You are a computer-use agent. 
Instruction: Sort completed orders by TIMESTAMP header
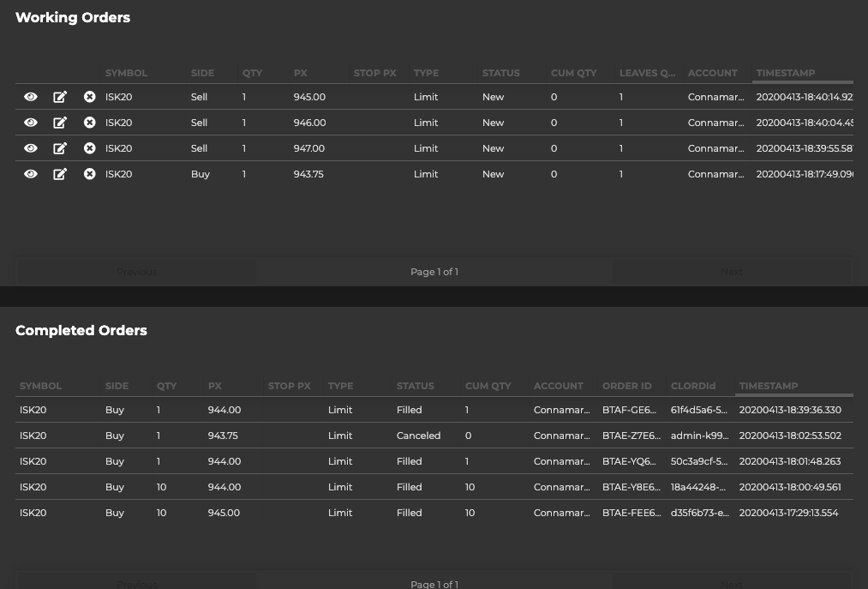[x=769, y=386]
